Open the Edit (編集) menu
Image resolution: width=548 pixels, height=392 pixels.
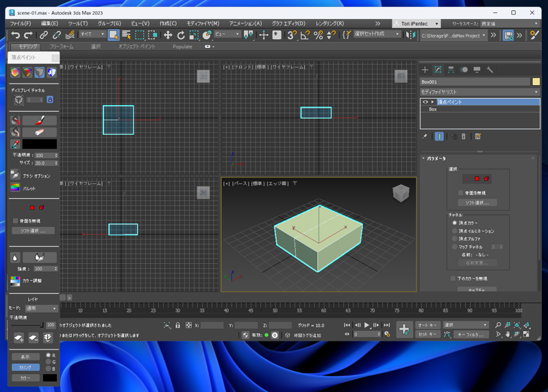click(x=49, y=23)
